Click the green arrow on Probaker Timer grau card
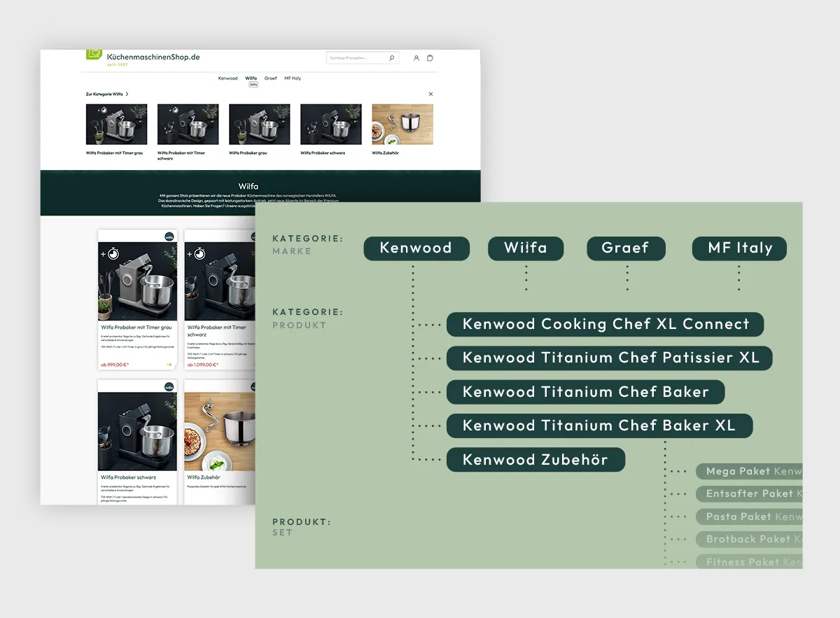This screenshot has height=618, width=840. 169,365
